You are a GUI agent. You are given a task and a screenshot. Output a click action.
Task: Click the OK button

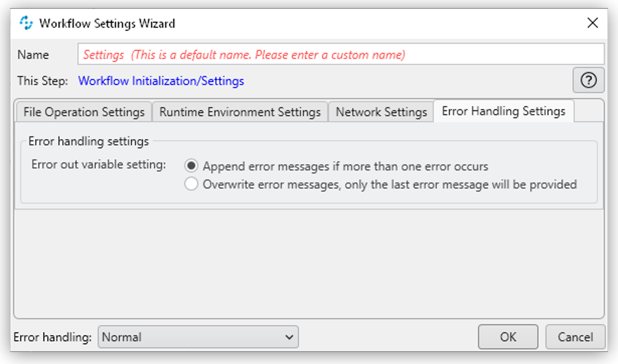coord(508,337)
